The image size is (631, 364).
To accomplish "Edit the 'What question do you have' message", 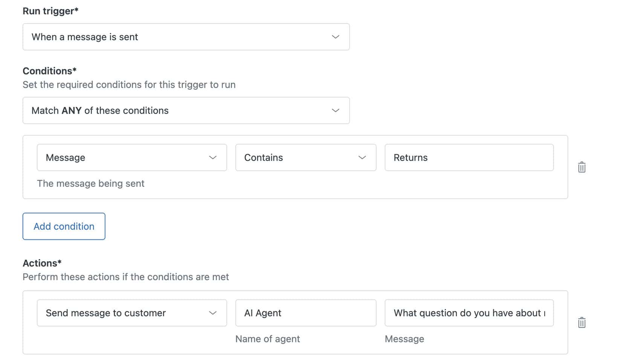I will point(469,313).
